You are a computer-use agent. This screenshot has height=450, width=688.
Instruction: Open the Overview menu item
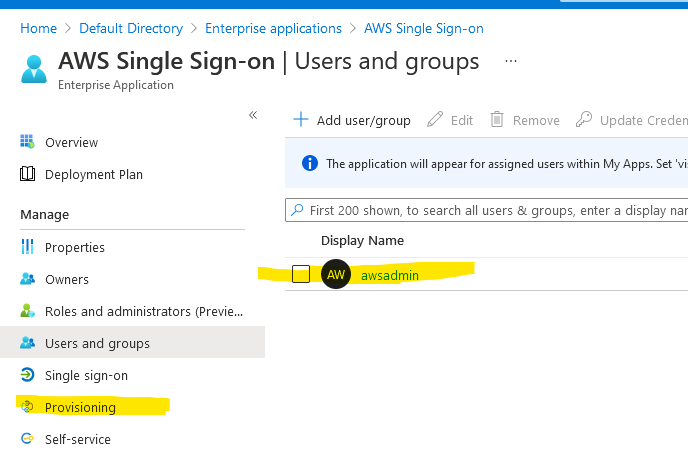pos(72,143)
